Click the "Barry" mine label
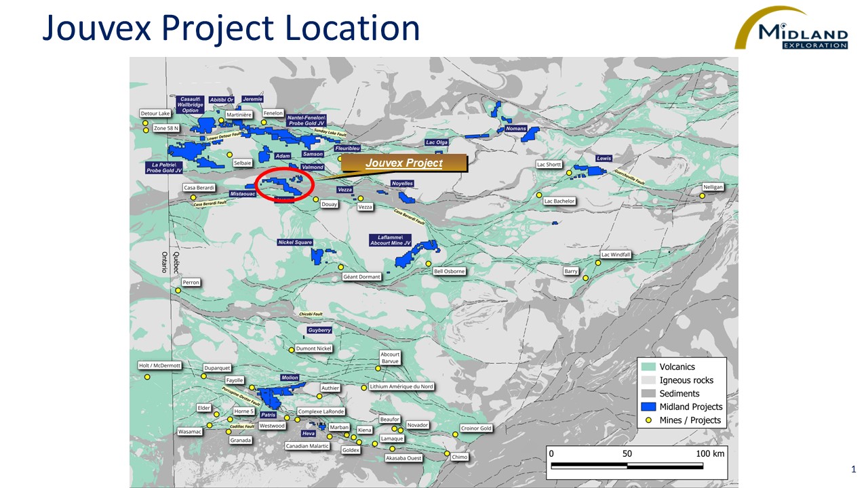The height and width of the screenshot is (488, 868). tap(571, 271)
